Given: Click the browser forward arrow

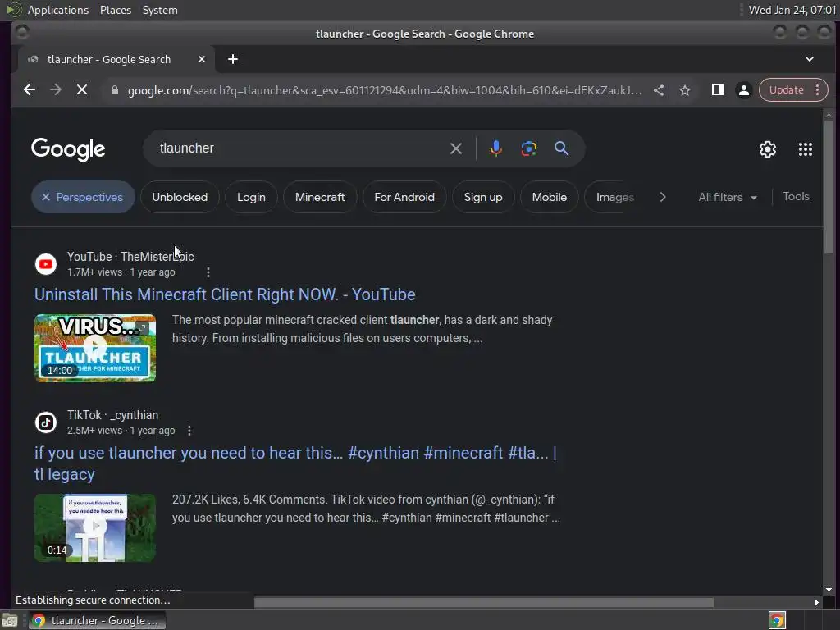Looking at the screenshot, I should pyautogui.click(x=56, y=90).
